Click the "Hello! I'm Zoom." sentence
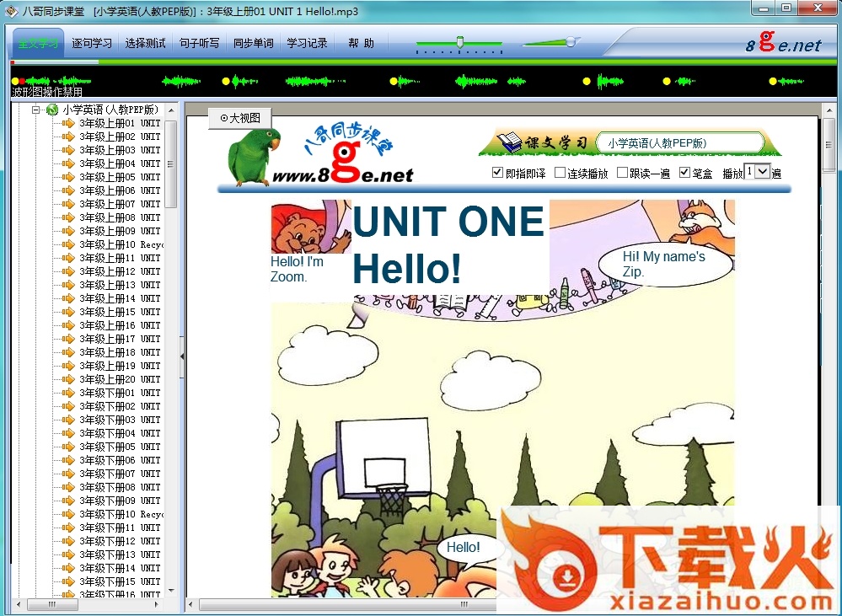The width and height of the screenshot is (842, 616). pyautogui.click(x=297, y=269)
